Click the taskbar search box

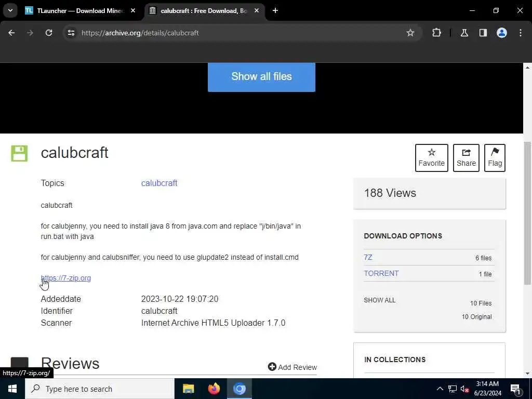(x=99, y=389)
